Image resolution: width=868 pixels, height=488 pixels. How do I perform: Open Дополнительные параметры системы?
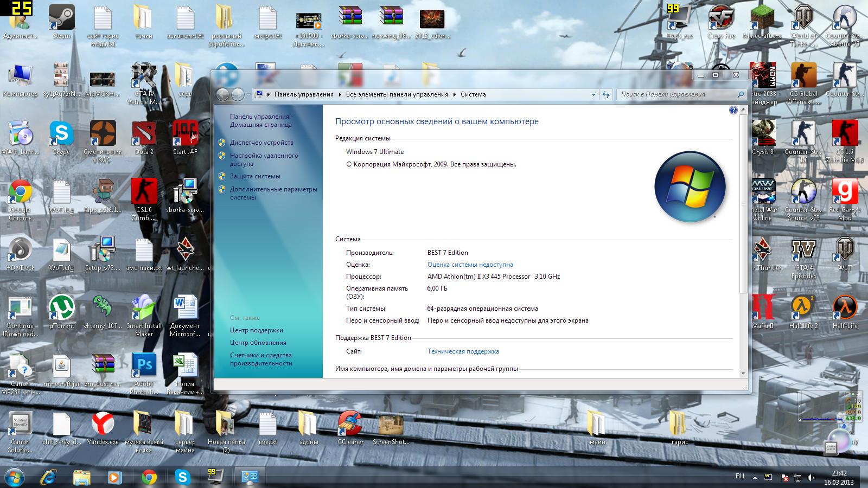(273, 193)
